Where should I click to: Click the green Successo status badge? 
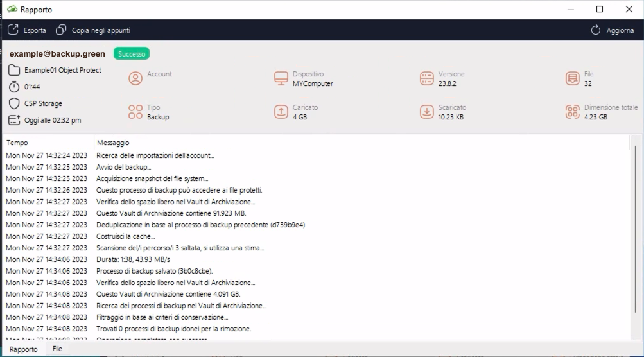click(x=132, y=54)
